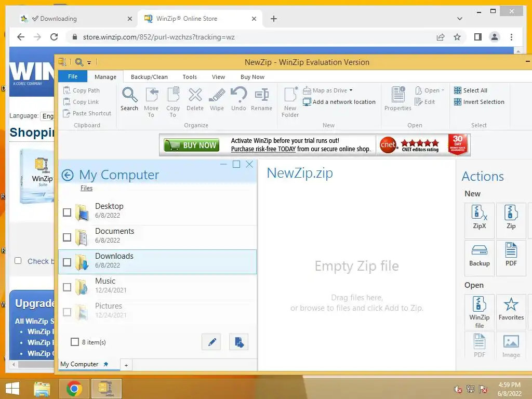Tick the Music folder checkbox

(x=67, y=287)
